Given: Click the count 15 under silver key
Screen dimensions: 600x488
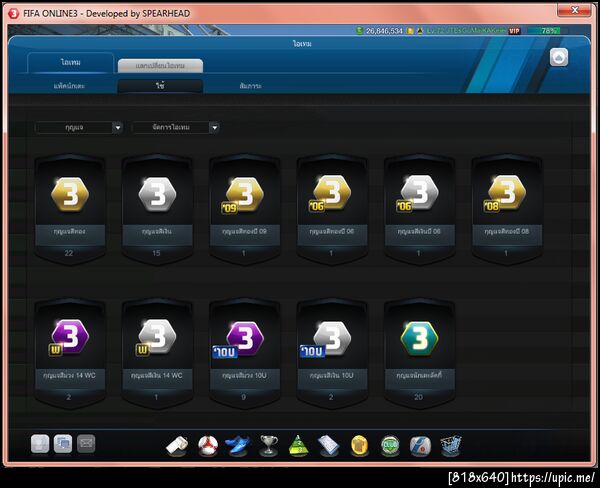Looking at the screenshot, I should point(156,253).
